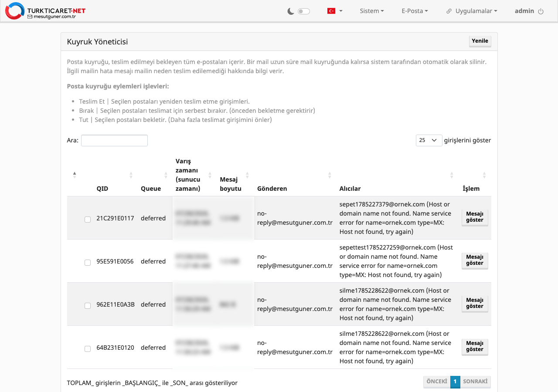The width and height of the screenshot is (558, 392).
Task: Sort table by QID column
Action: coord(115,175)
